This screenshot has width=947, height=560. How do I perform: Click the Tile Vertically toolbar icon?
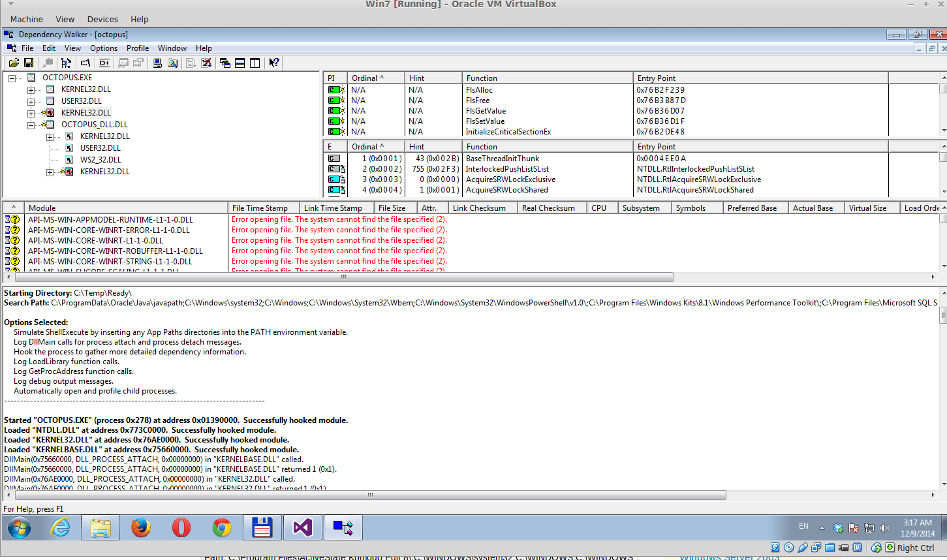pyautogui.click(x=255, y=63)
